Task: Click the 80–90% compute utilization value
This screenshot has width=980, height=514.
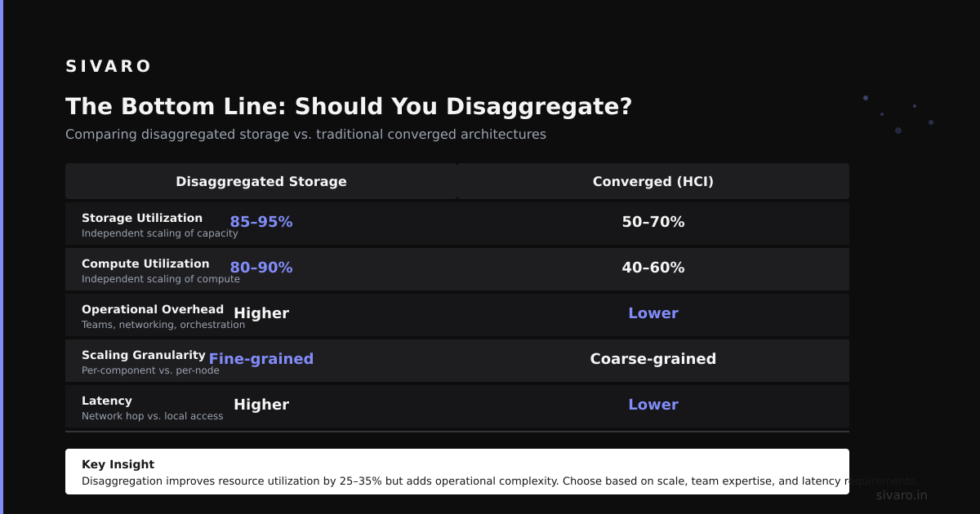Action: click(261, 268)
